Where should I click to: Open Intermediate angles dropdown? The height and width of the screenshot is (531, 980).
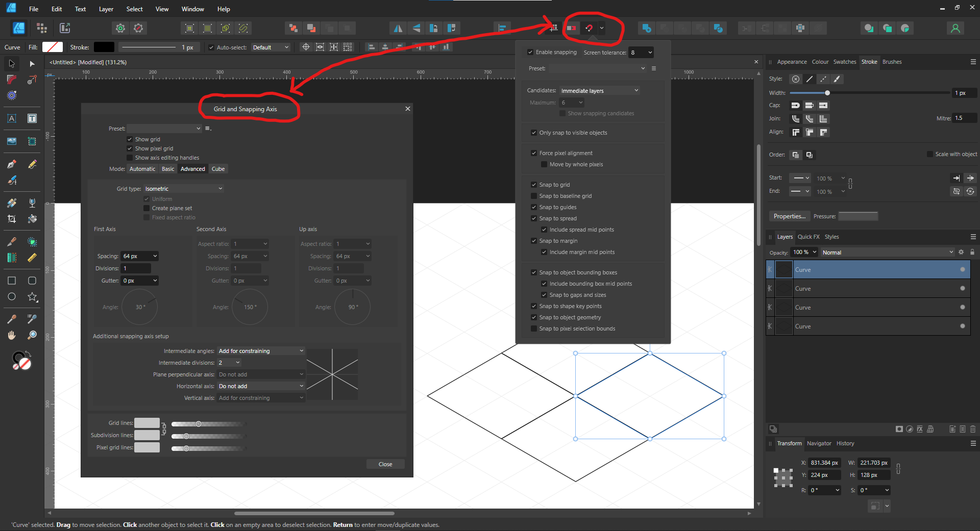261,351
